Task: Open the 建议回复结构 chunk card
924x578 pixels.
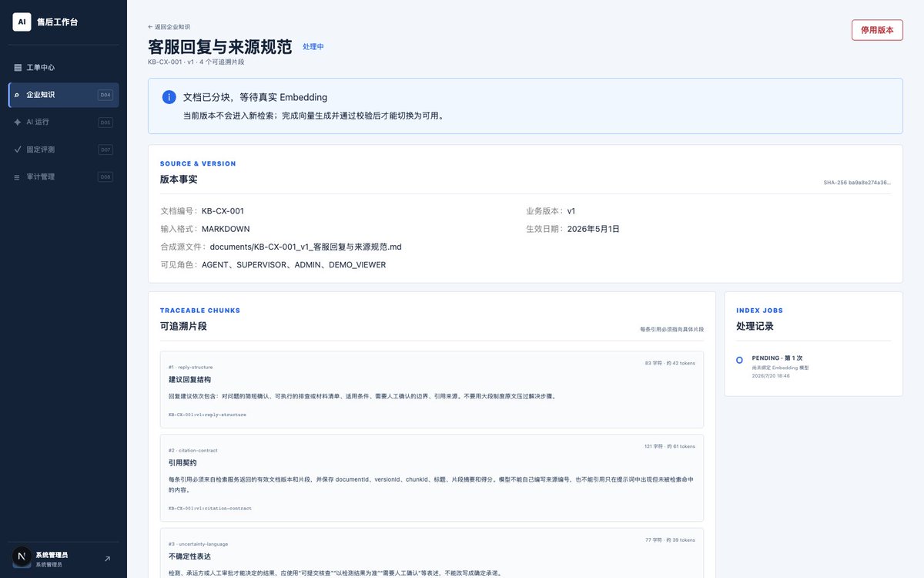Action: tap(432, 389)
